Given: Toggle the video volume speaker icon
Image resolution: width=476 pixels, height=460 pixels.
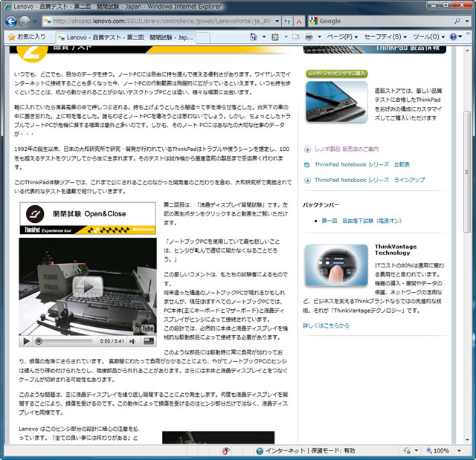Looking at the screenshot, I should pyautogui.click(x=132, y=341).
